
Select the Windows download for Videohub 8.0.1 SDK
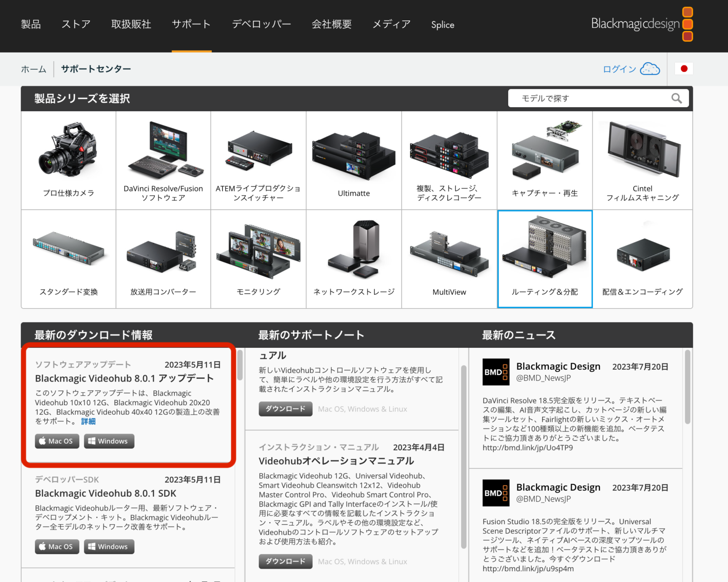click(x=109, y=546)
